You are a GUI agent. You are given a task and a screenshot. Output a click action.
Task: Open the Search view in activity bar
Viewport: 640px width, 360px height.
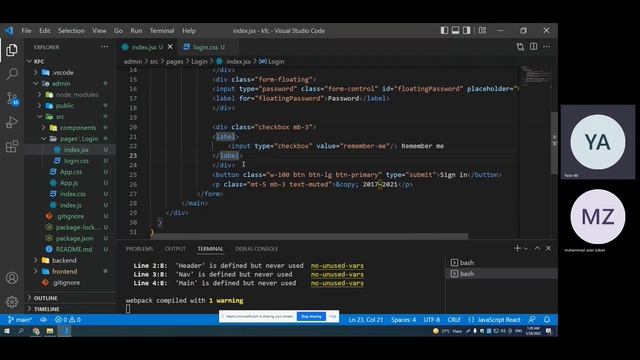[x=12, y=74]
